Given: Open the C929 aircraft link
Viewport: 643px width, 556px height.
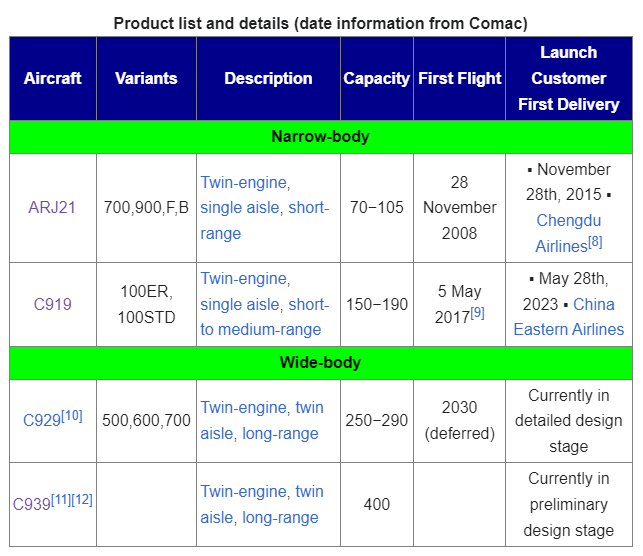Looking at the screenshot, I should 42,420.
